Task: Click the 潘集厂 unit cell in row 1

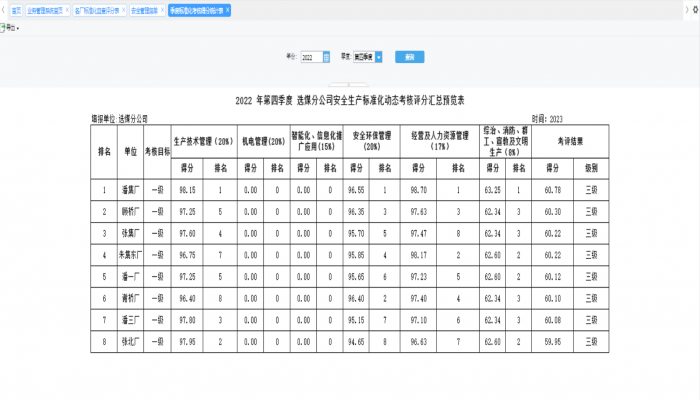Action: pos(130,188)
